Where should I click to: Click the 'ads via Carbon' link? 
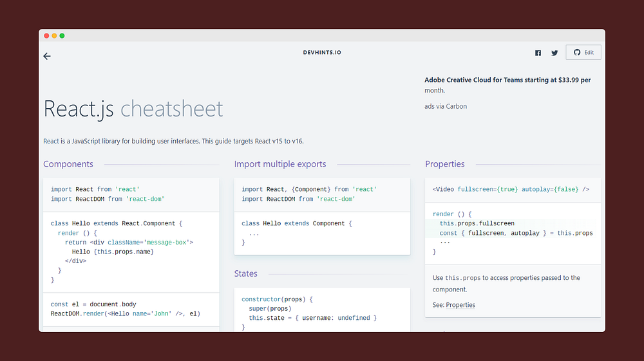pyautogui.click(x=446, y=106)
